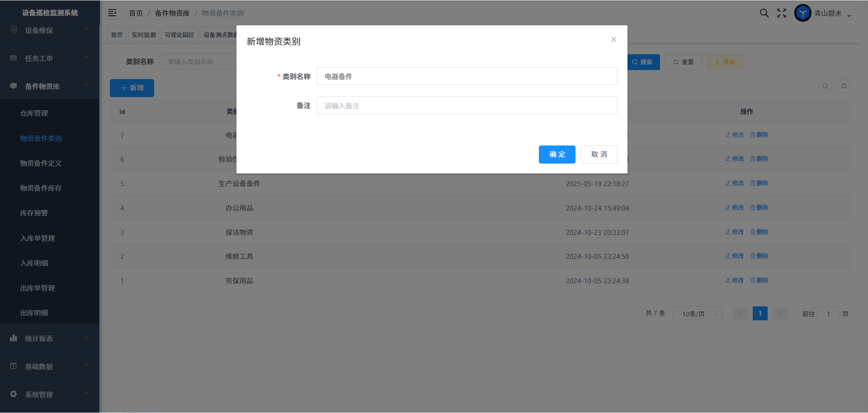868x413 pixels.
Task: Open 仓库管理 in the sidebar
Action: 34,113
